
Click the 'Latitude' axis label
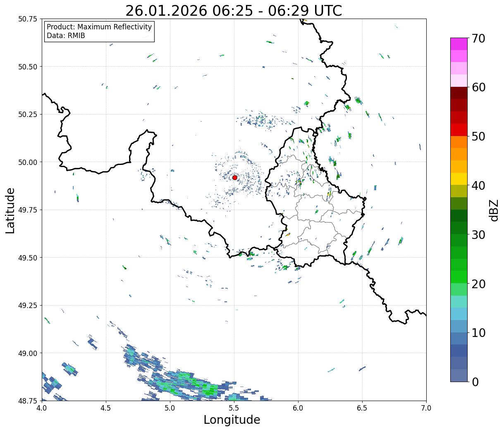click(x=10, y=210)
